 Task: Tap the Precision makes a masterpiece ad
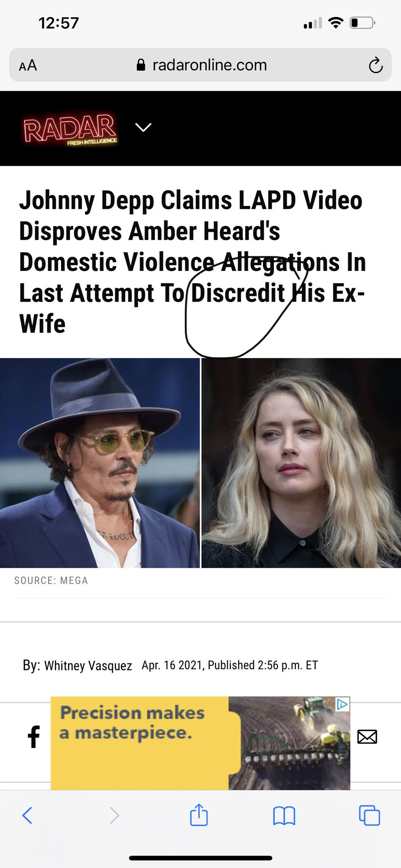coord(200,743)
